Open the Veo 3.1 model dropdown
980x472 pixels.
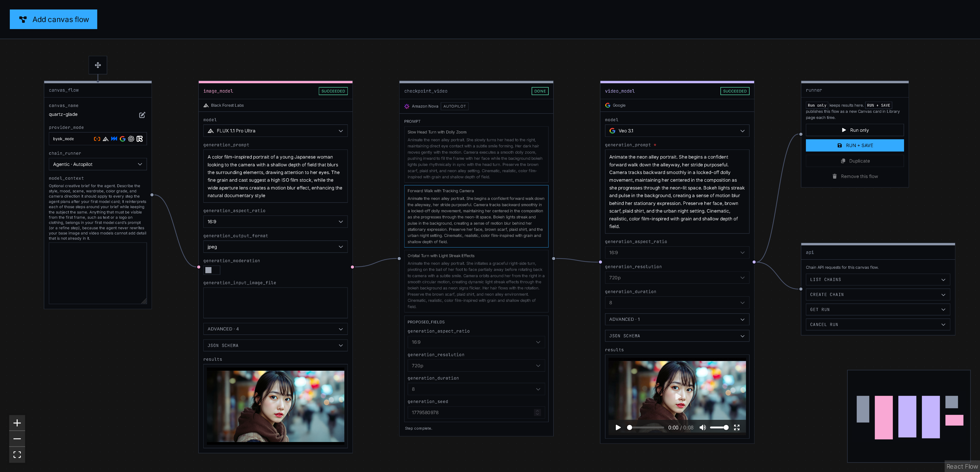pyautogui.click(x=677, y=131)
